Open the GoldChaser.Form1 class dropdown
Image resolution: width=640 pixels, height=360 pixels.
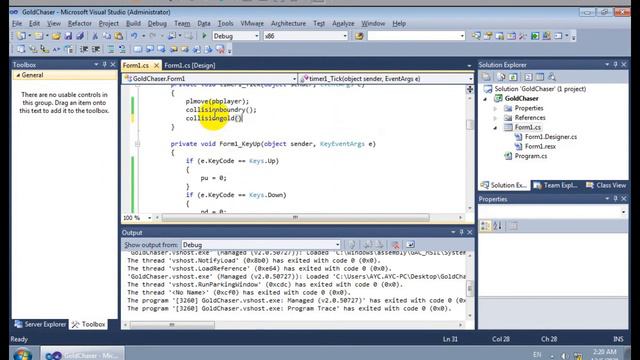point(294,79)
